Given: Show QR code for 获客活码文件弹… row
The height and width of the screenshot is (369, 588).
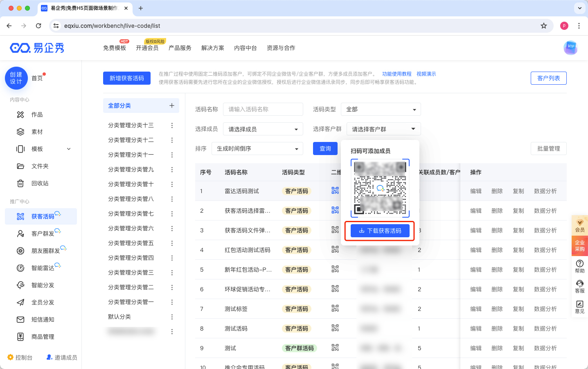Looking at the screenshot, I should point(335,230).
